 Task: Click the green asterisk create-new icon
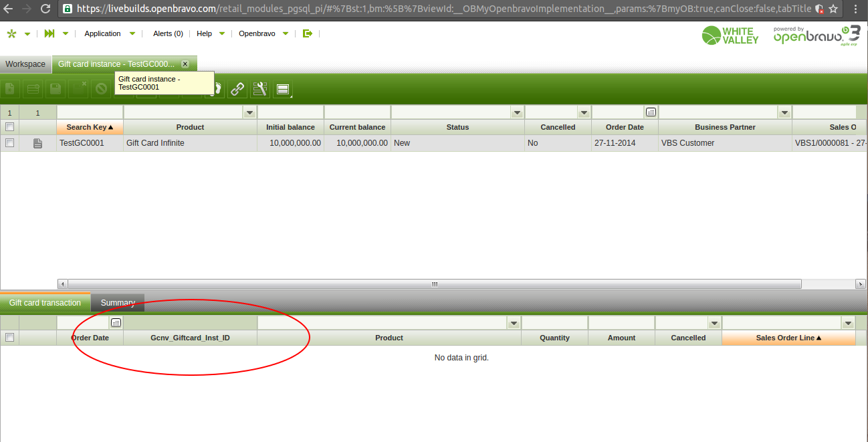point(11,33)
